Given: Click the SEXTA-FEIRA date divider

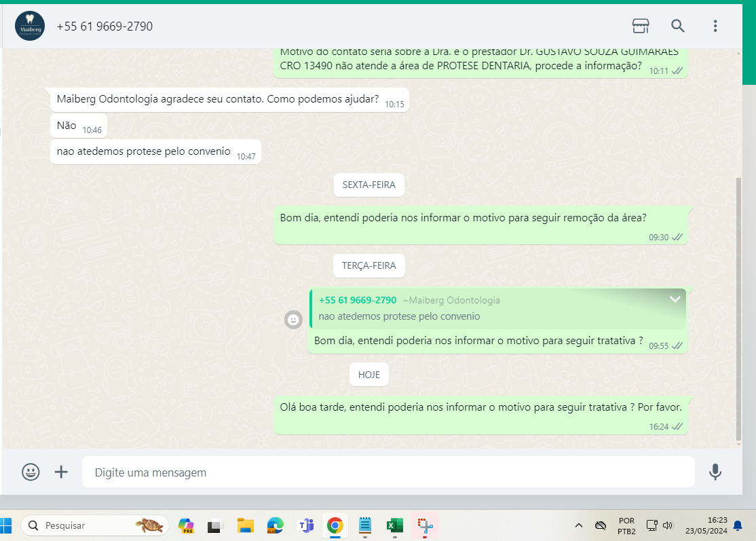Looking at the screenshot, I should 369,185.
